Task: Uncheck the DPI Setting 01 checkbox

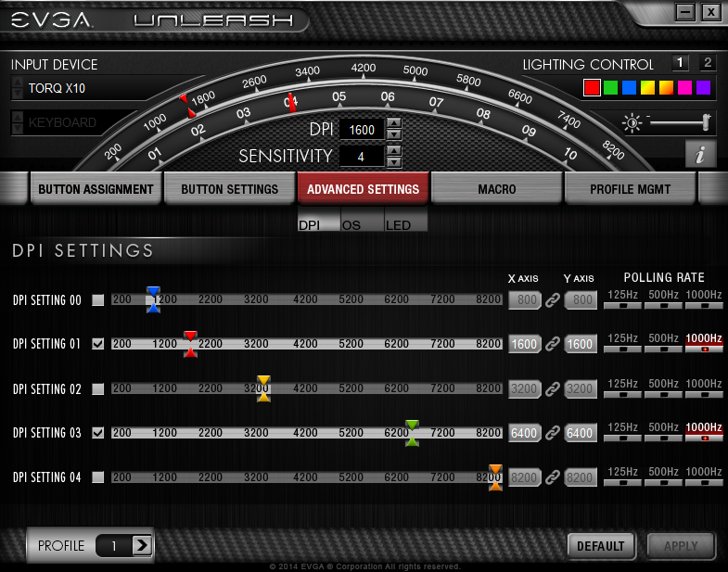Action: pyautogui.click(x=98, y=344)
